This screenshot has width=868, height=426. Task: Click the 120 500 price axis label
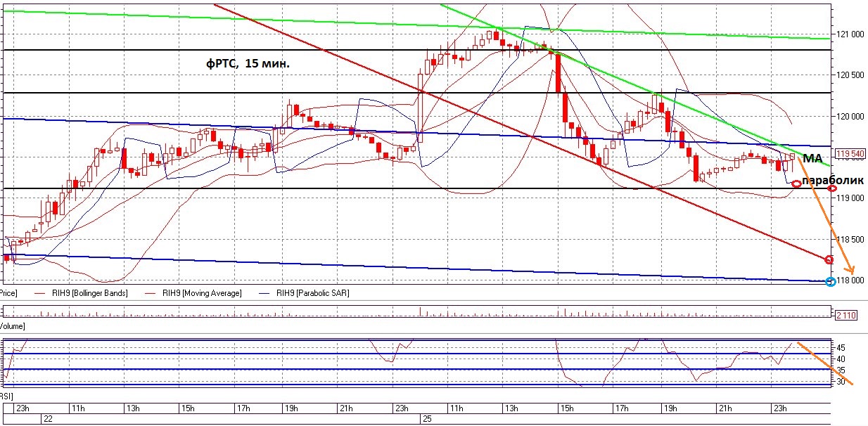pos(850,75)
